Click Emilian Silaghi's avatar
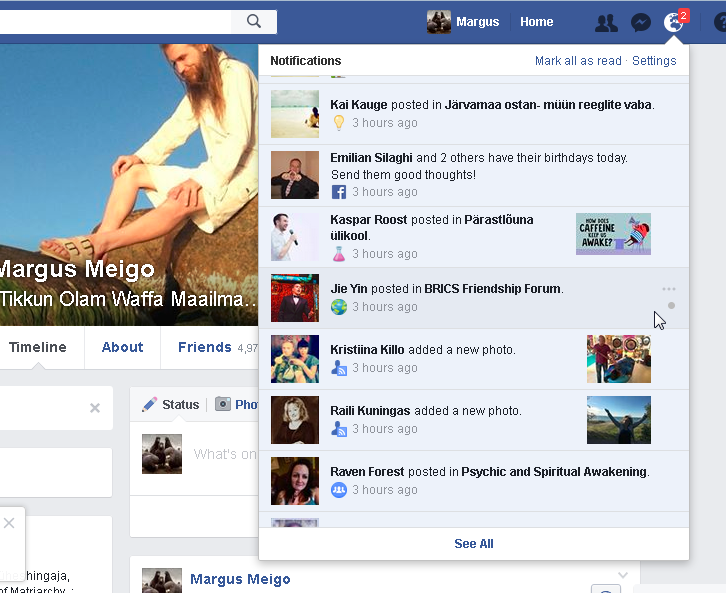The height and width of the screenshot is (593, 726). tap(295, 175)
